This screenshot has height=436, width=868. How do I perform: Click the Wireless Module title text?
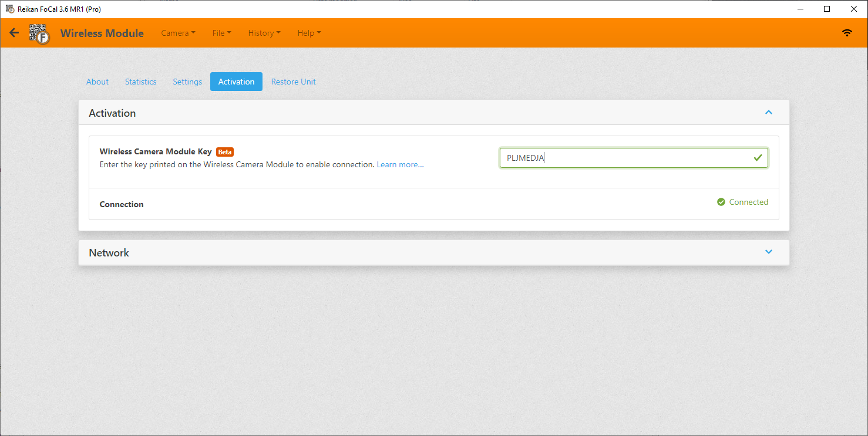tap(102, 33)
